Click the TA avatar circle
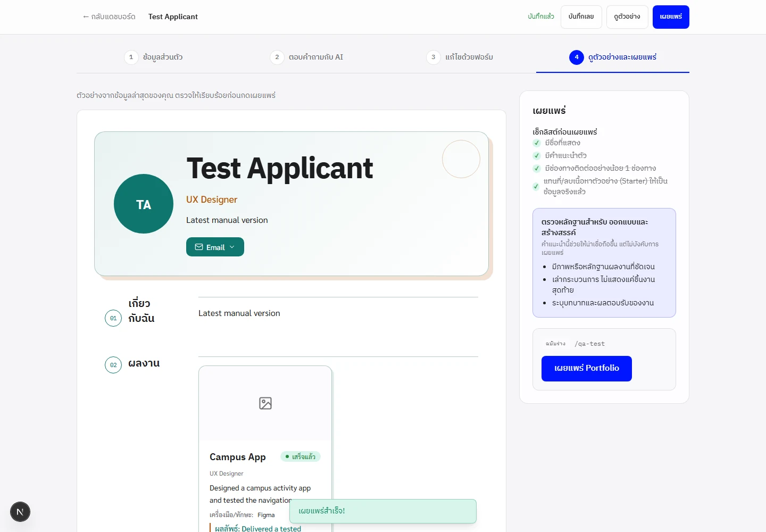This screenshot has height=532, width=766. tap(144, 204)
